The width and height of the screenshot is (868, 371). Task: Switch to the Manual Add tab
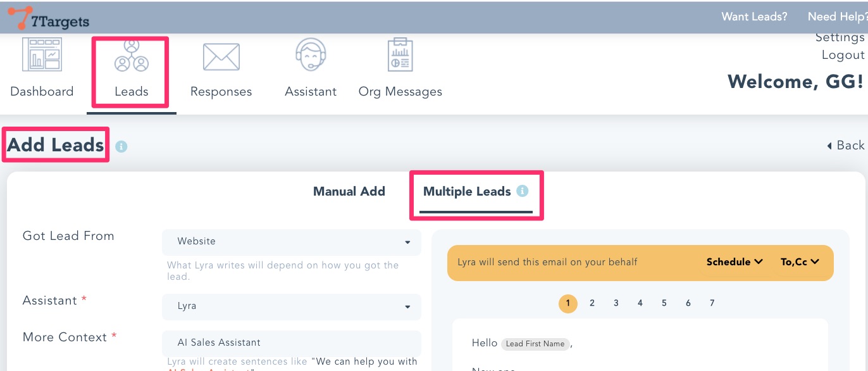[349, 192]
